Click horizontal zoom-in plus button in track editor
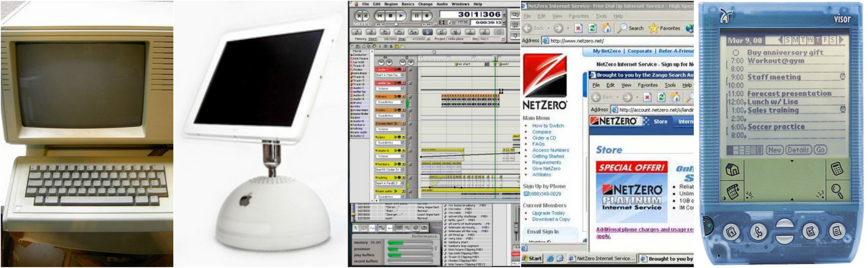 pos(389,62)
